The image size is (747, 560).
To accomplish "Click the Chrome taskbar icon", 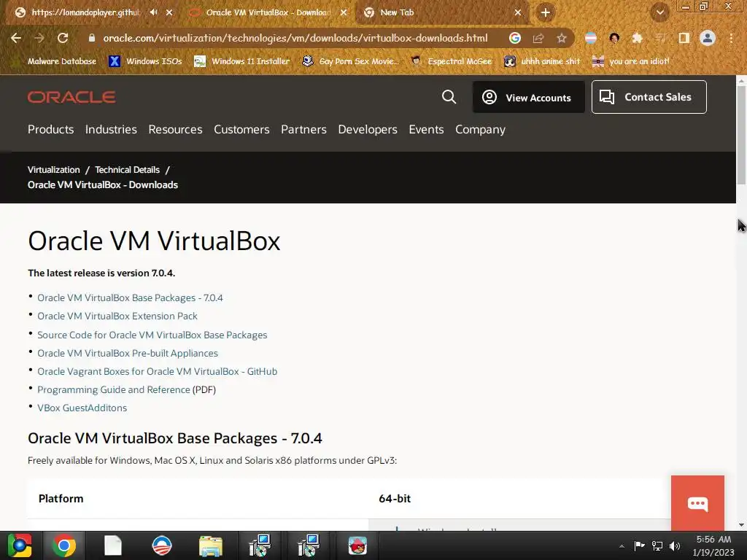I will click(64, 545).
